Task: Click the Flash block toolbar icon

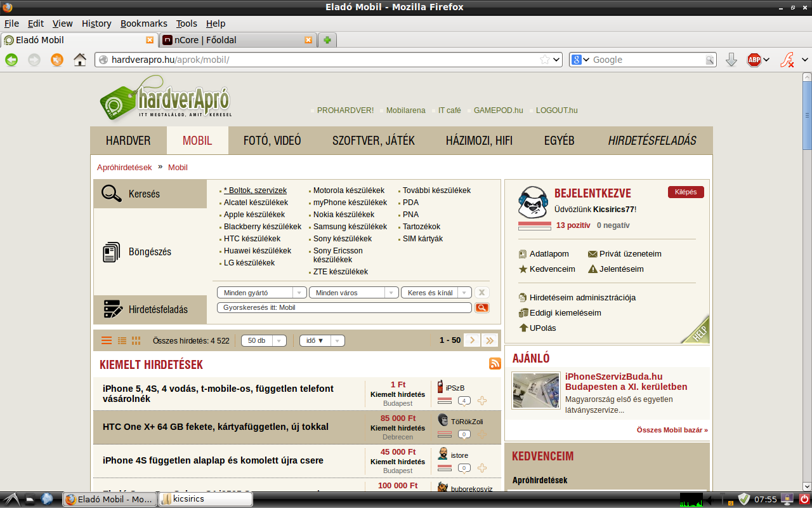Action: coord(787,60)
